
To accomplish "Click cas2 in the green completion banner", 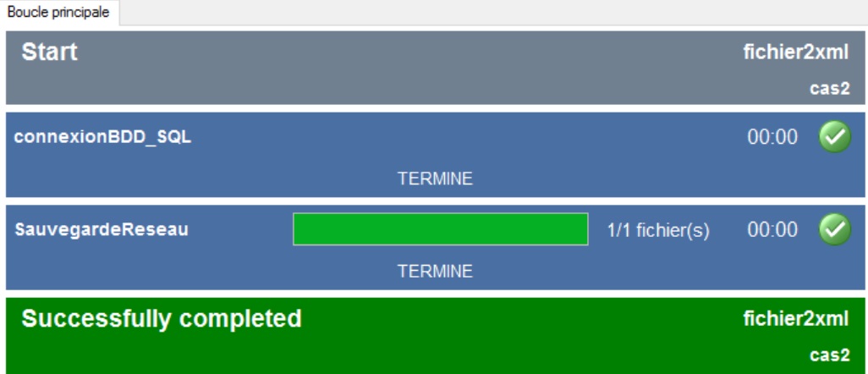I will [x=828, y=355].
